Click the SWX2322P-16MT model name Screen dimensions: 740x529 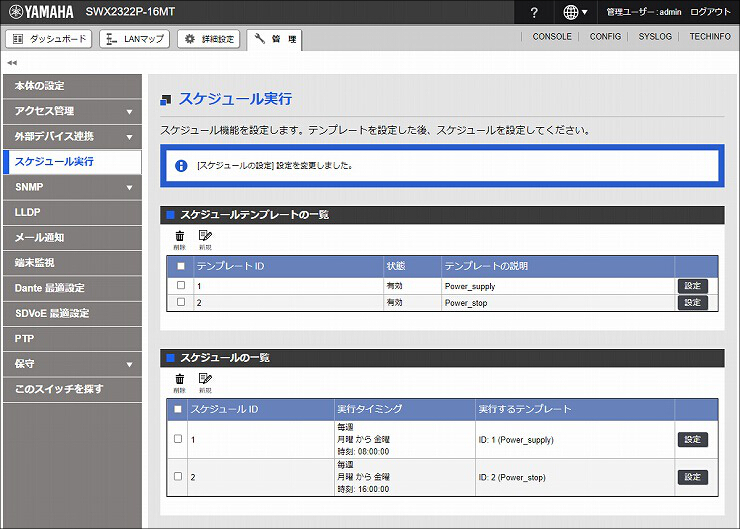130,12
